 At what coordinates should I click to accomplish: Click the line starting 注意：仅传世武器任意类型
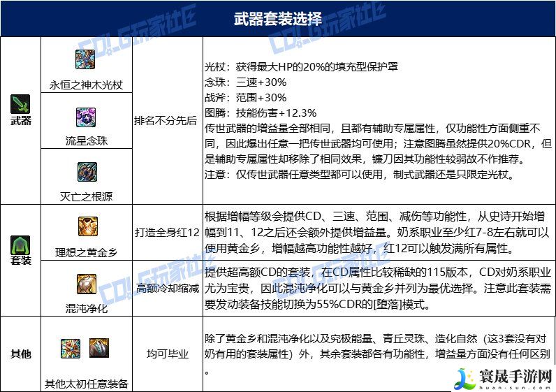tap(359, 175)
